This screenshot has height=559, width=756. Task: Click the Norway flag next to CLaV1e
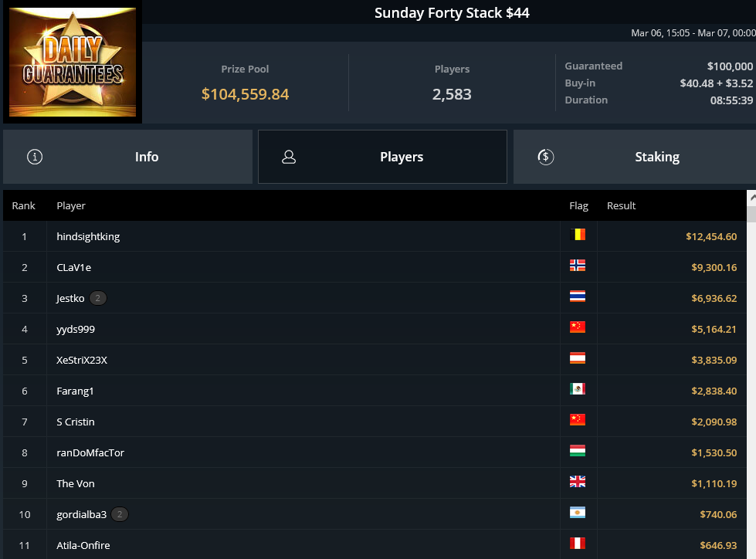pyautogui.click(x=577, y=266)
